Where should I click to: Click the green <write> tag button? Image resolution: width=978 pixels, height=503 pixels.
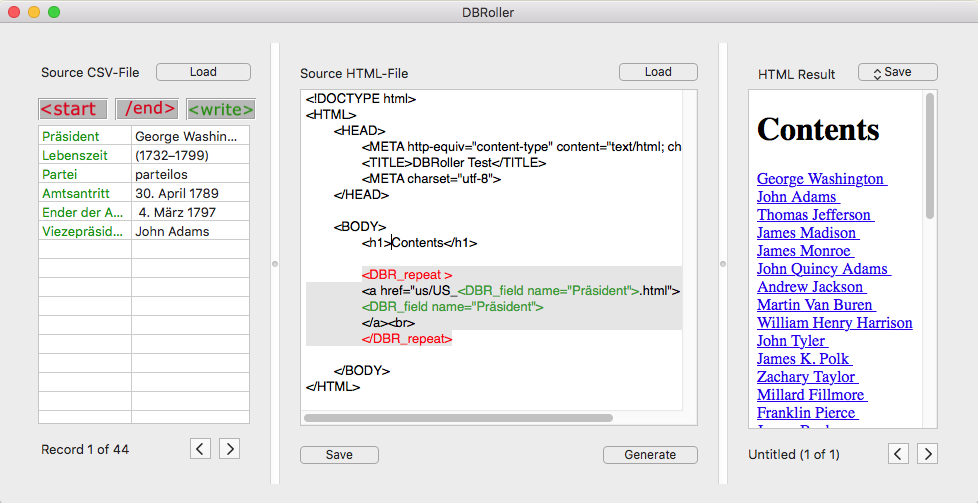coord(221,109)
